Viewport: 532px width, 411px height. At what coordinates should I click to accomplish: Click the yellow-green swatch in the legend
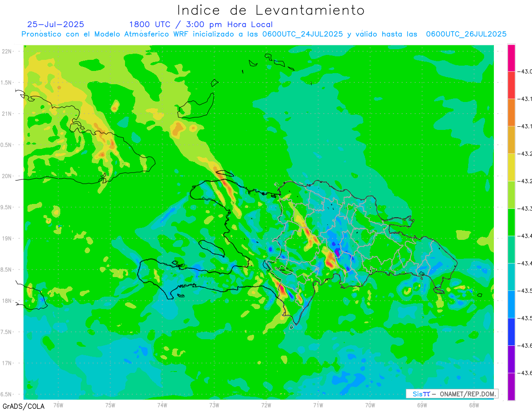coord(511,195)
